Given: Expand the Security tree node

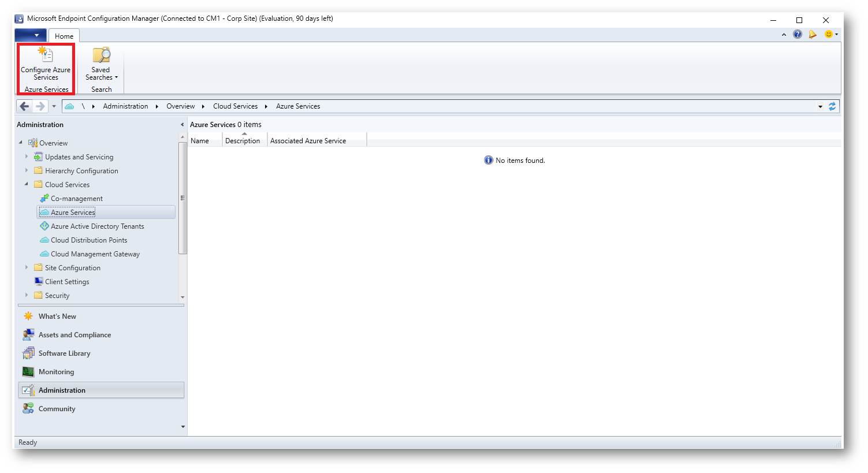Looking at the screenshot, I should tap(27, 295).
